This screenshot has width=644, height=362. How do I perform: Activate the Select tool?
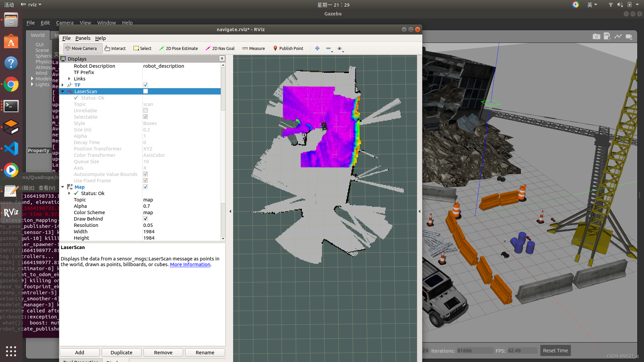point(142,48)
